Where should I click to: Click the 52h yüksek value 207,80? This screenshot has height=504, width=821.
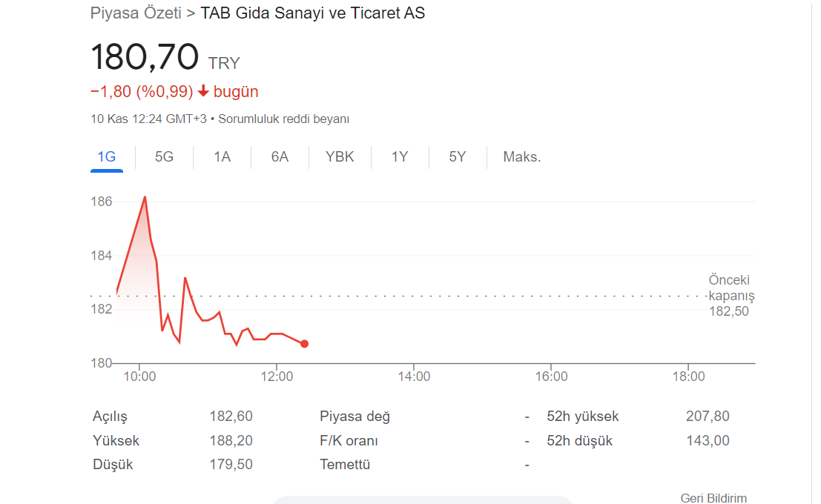[x=708, y=416]
